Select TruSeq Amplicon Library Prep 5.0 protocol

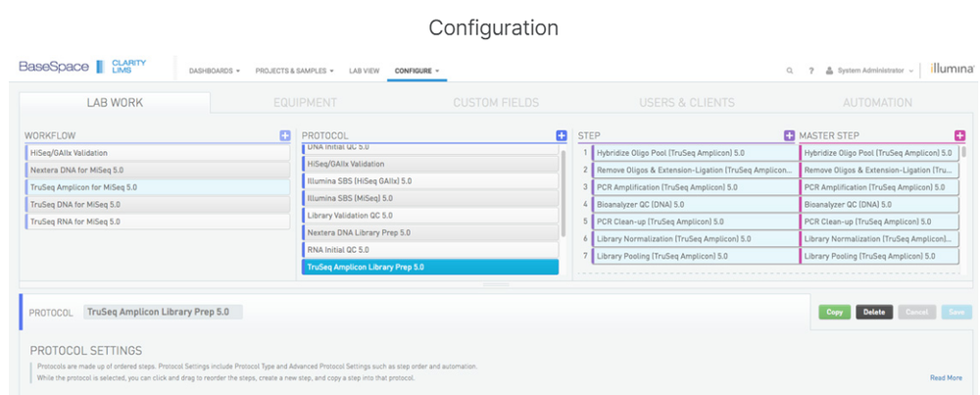pos(430,267)
